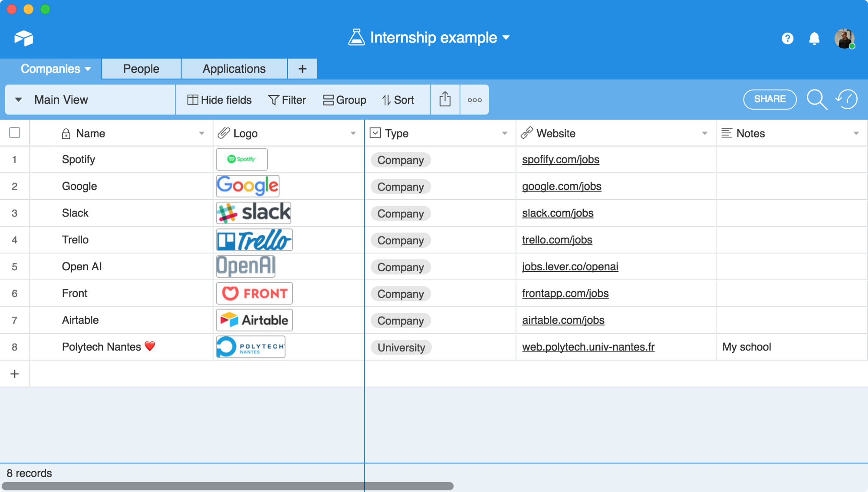This screenshot has height=492, width=868.
Task: Click the Slack logo thumbnail
Action: tap(254, 213)
